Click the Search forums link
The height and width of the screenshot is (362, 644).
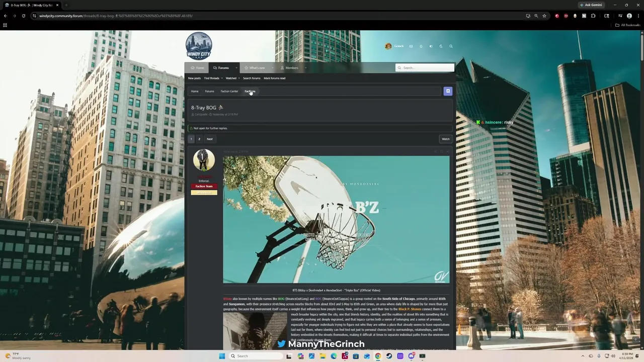tap(252, 78)
